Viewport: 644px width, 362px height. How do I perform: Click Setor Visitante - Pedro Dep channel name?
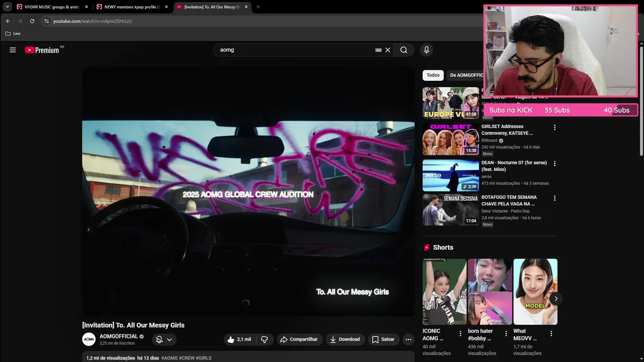(506, 211)
